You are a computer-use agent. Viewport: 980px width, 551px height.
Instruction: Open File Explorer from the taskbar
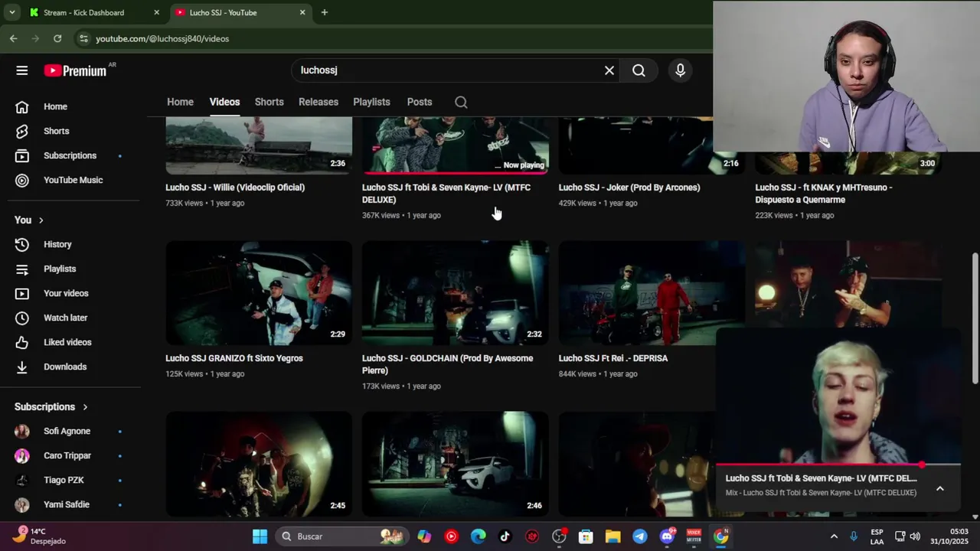[x=612, y=536]
